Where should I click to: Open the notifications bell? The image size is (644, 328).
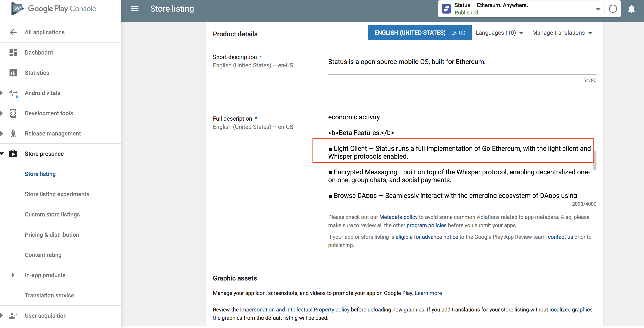click(x=631, y=9)
